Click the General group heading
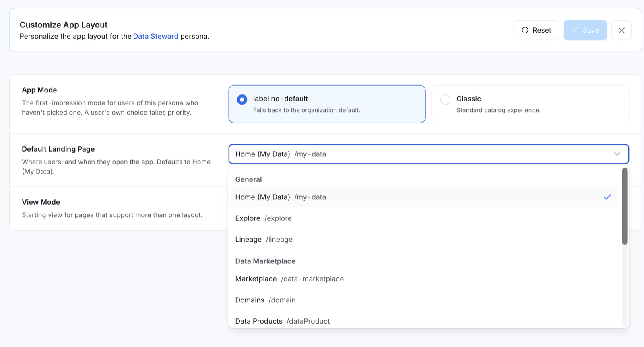The image size is (644, 347). 248,179
